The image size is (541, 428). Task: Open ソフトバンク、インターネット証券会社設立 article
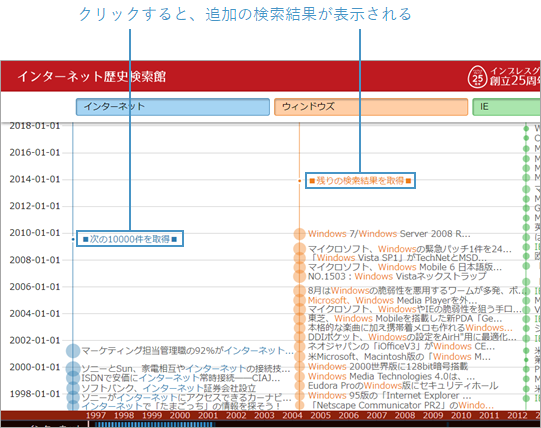[x=169, y=388]
